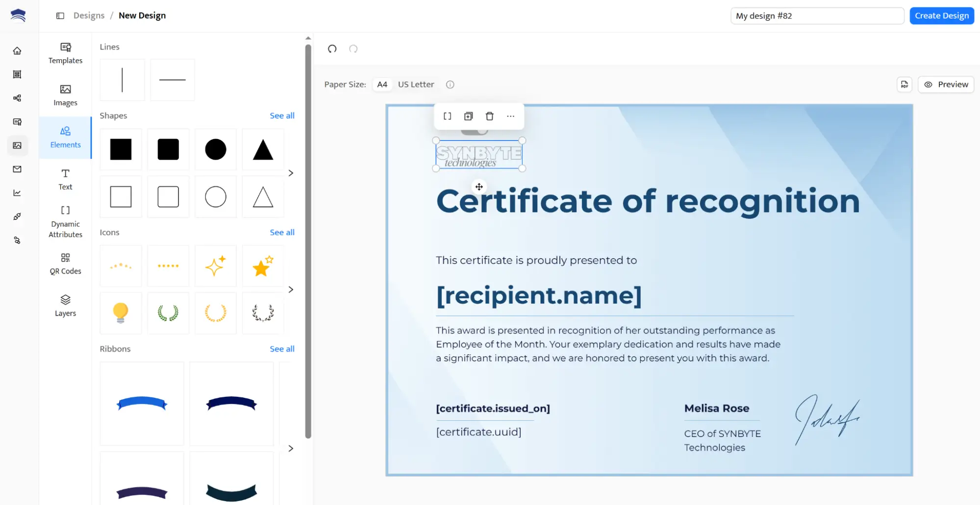Click the undo arrow above the canvas
The image size is (980, 505).
pyautogui.click(x=332, y=49)
